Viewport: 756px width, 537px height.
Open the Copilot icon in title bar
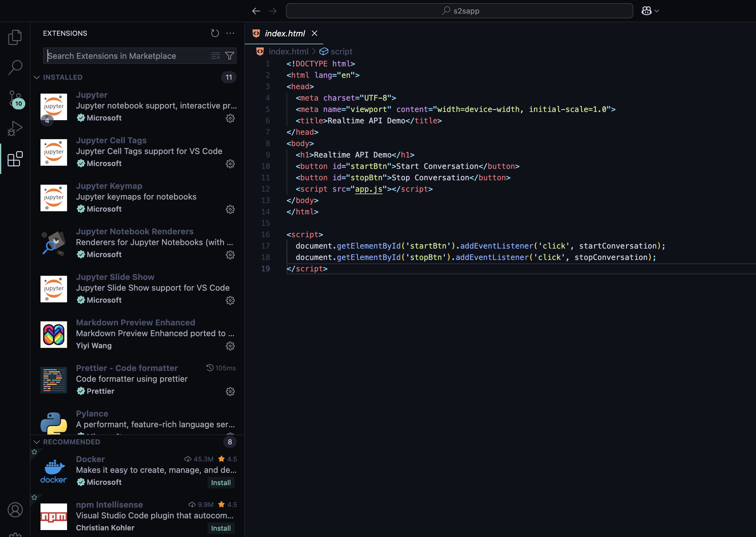click(646, 11)
